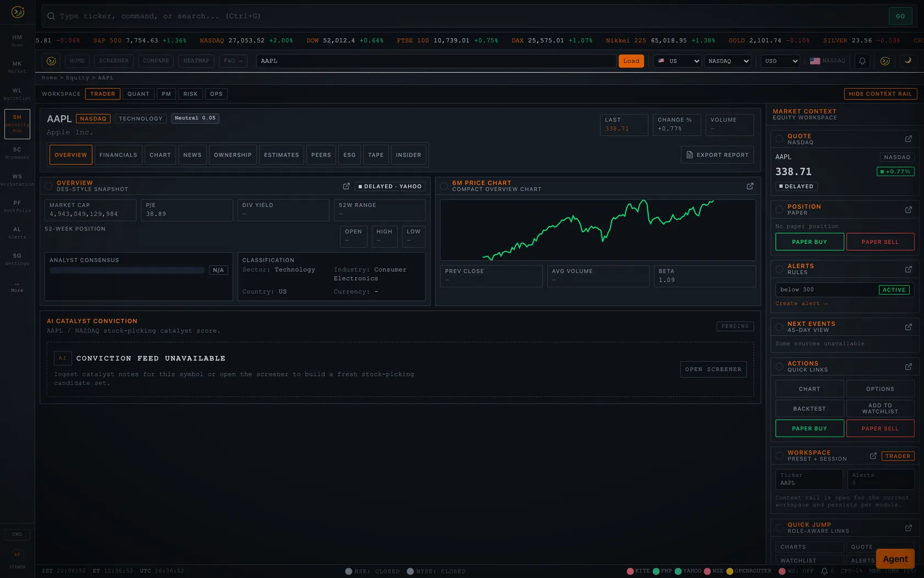The height and width of the screenshot is (578, 924).
Task: Pop out the Overview snapshot panel
Action: 346,186
